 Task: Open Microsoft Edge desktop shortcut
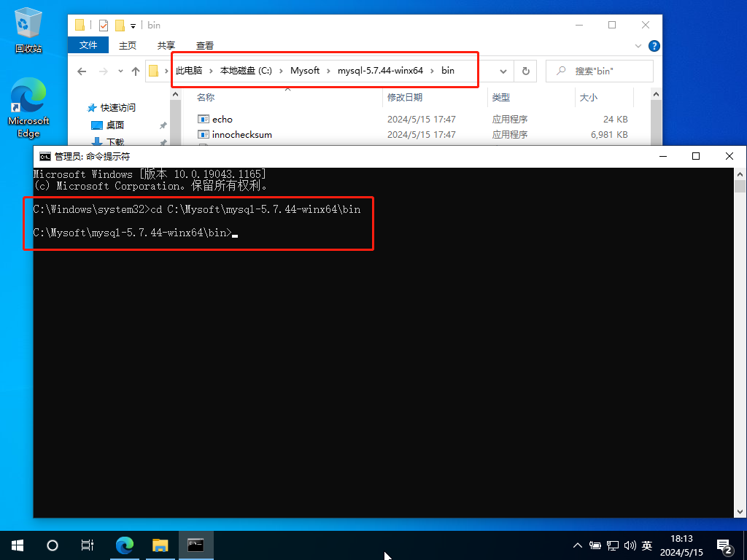pyautogui.click(x=28, y=109)
